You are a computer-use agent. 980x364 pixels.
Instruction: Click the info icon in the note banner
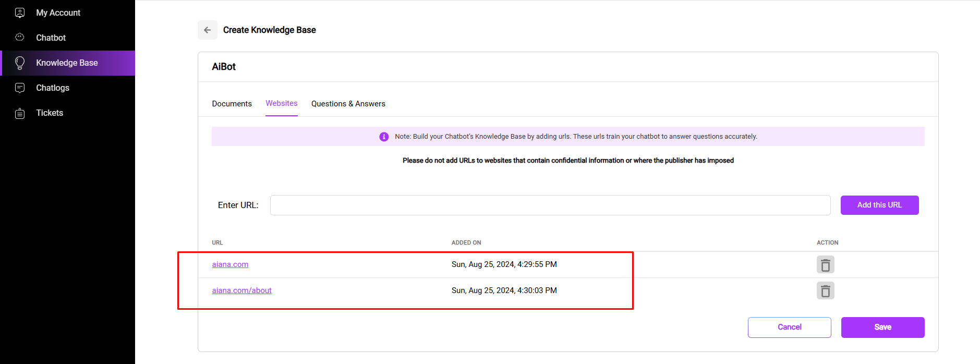click(x=384, y=137)
